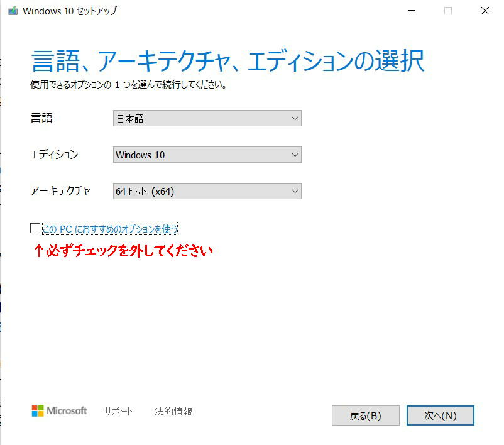The image size is (504, 445).
Task: Click the エディション field label
Action: pyautogui.click(x=54, y=155)
